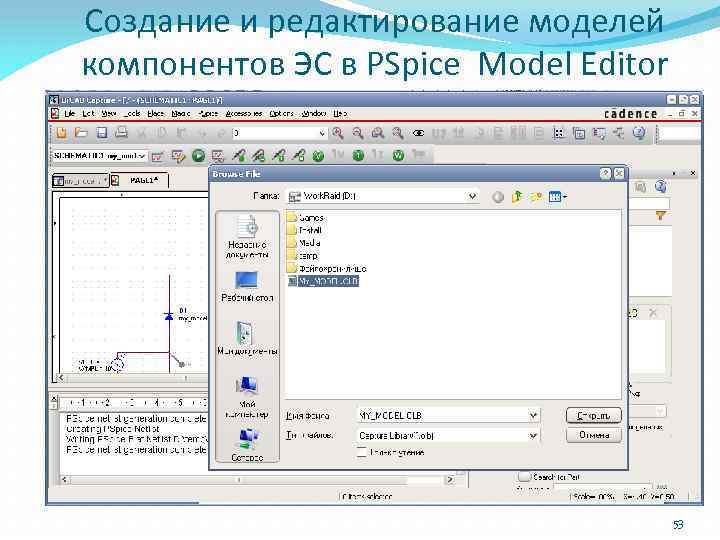This screenshot has width=720, height=540.
Task: Open My Computer place in dialog sidebar
Action: [x=247, y=397]
